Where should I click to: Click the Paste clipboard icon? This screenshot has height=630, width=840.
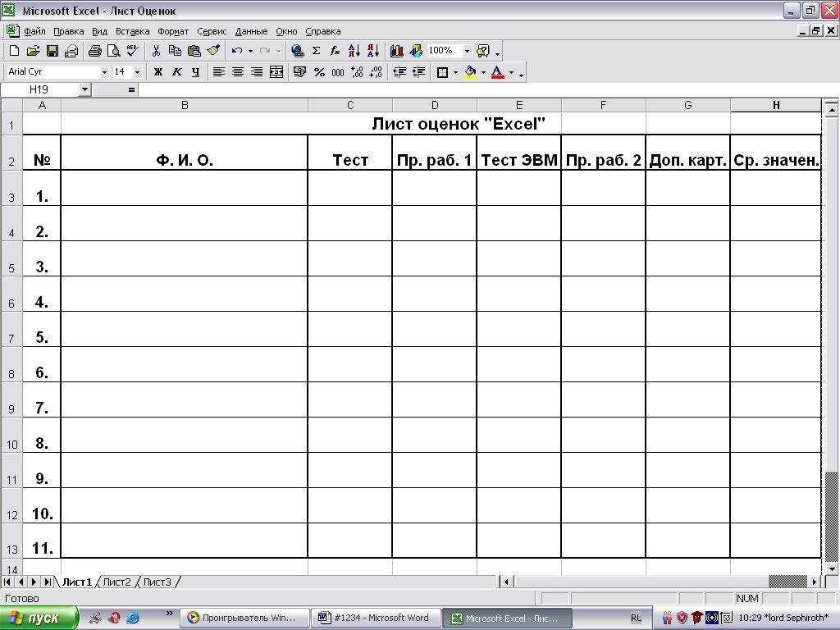[x=194, y=51]
